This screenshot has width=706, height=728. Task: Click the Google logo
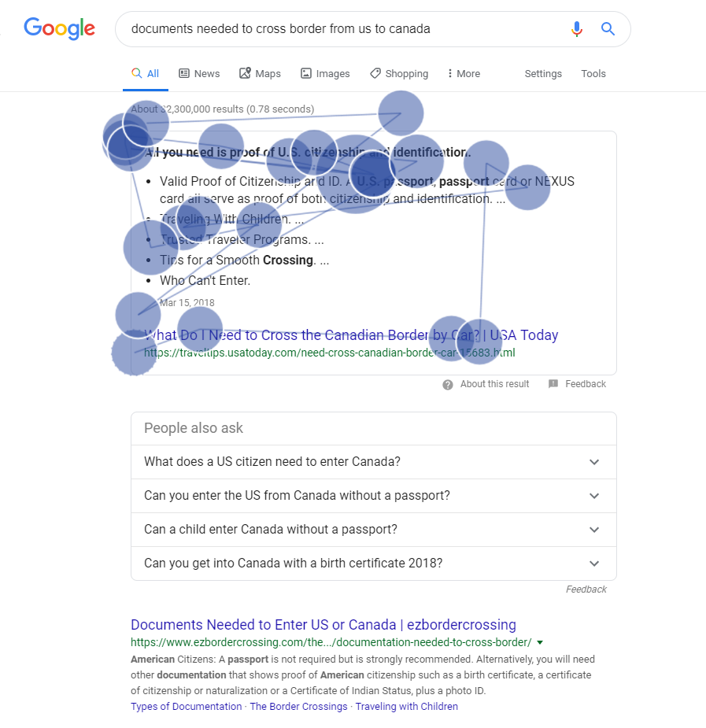click(x=60, y=29)
